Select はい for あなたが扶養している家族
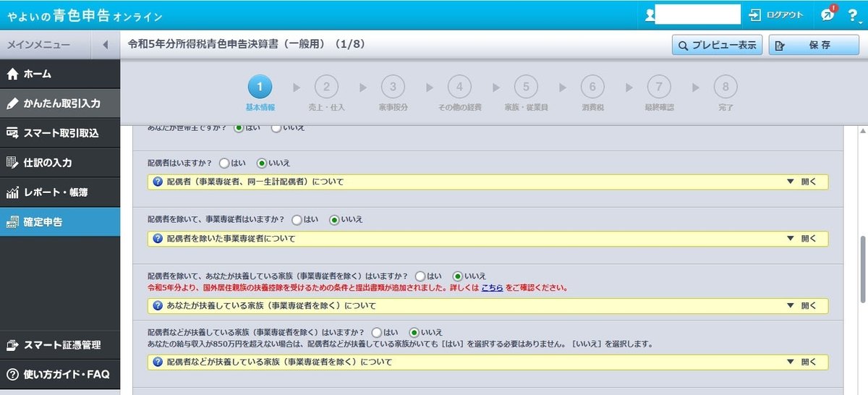Image resolution: width=868 pixels, height=395 pixels. point(420,276)
